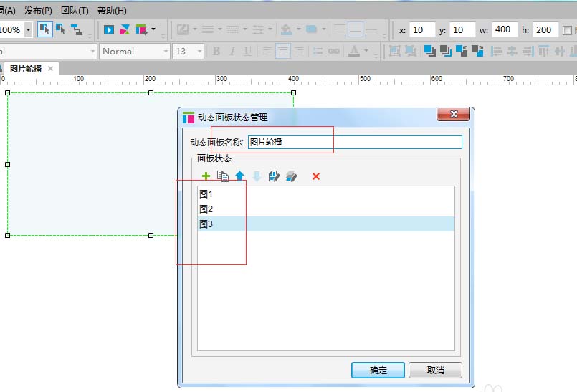Click the line color pencil icon

(183, 29)
